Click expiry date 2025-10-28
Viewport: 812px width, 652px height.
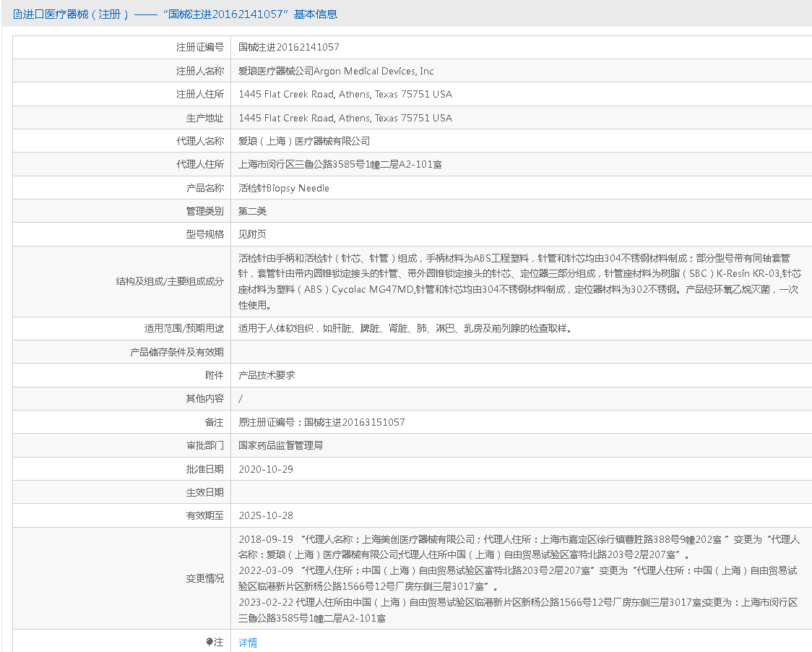coord(266,515)
